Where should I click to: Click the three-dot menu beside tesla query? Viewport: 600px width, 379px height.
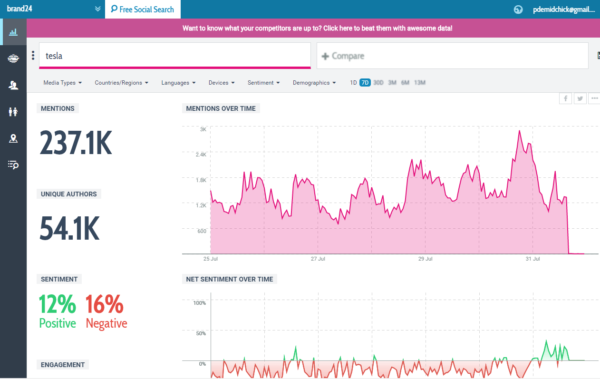pyautogui.click(x=33, y=56)
